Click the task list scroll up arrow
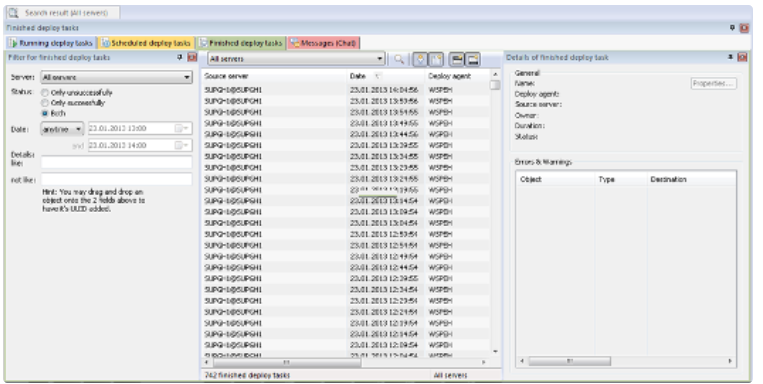The height and width of the screenshot is (384, 763). (495, 74)
